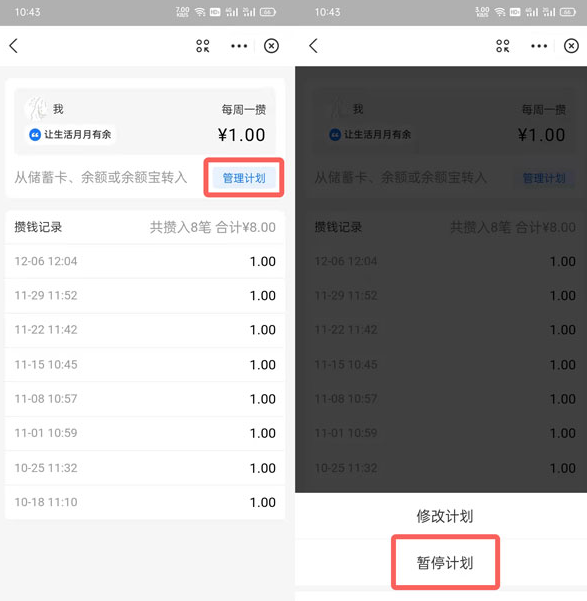Open the 11-29 11:52 record on left
Image resolution: width=587 pixels, height=601 pixels.
pos(145,296)
